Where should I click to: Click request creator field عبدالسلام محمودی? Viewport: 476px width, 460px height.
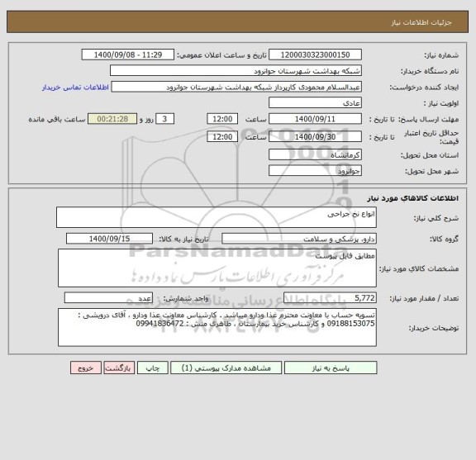click(x=236, y=87)
